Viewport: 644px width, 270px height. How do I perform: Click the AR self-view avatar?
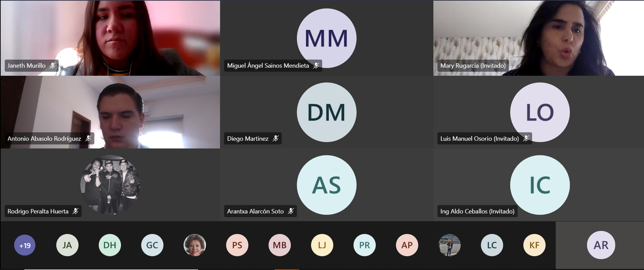(601, 245)
